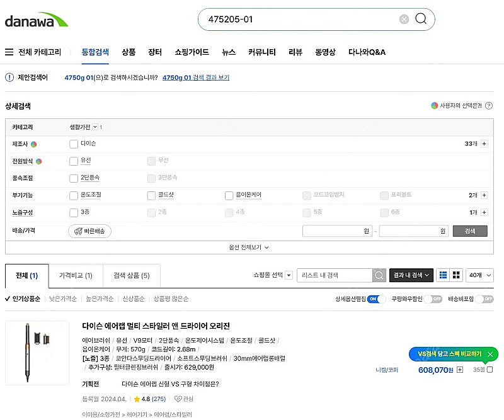Expand 옵션 전체보기
The width and height of the screenshot is (504, 420).
coord(249,247)
